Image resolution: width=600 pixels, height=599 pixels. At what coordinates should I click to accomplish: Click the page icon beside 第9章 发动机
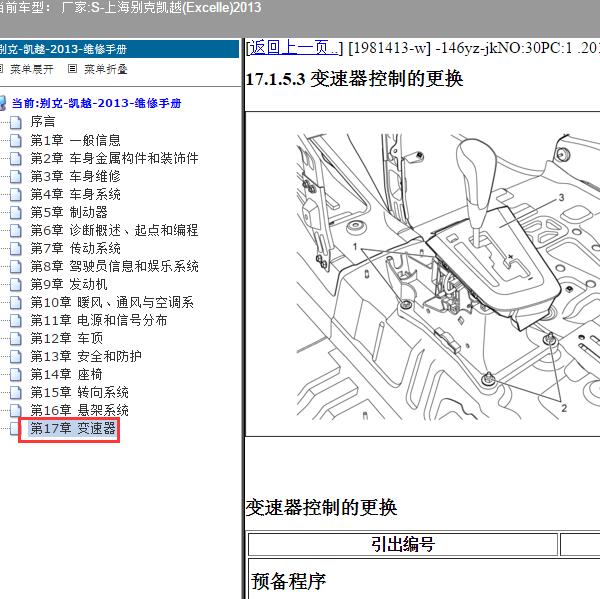pos(16,284)
